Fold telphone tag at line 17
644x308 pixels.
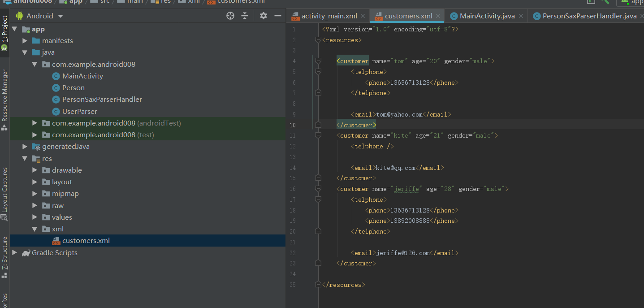pyautogui.click(x=318, y=200)
